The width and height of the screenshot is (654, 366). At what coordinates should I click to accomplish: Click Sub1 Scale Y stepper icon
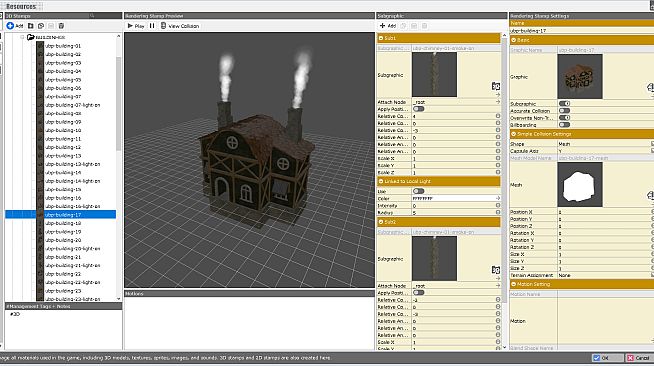[x=498, y=165]
